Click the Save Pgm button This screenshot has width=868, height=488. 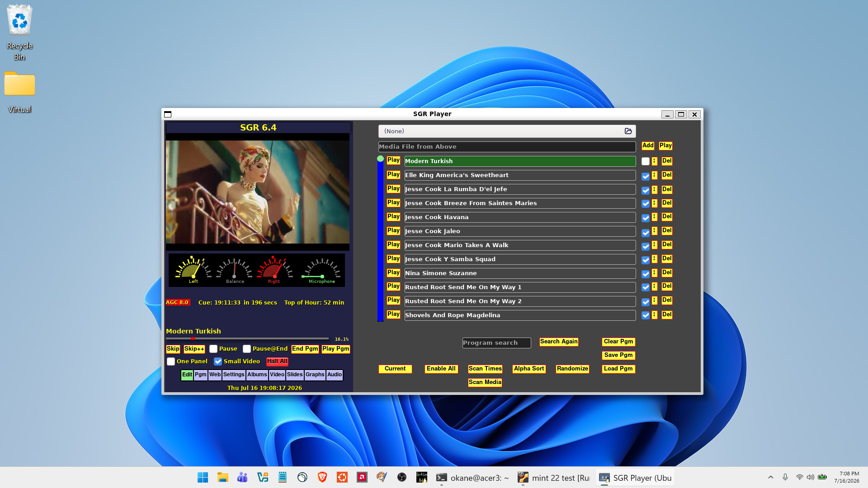point(618,355)
